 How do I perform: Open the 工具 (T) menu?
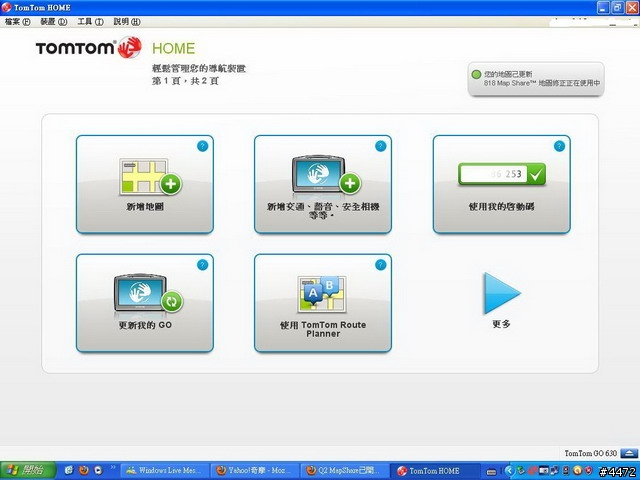pyautogui.click(x=90, y=22)
